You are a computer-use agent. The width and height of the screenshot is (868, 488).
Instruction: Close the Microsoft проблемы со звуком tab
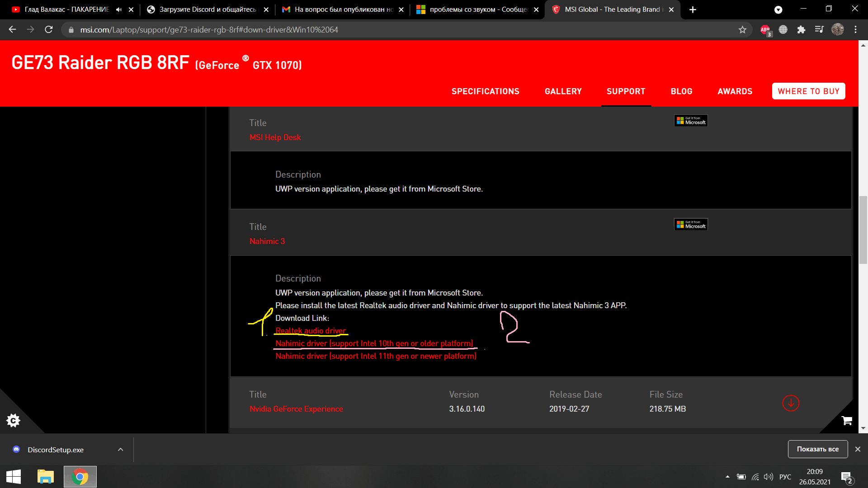point(536,9)
